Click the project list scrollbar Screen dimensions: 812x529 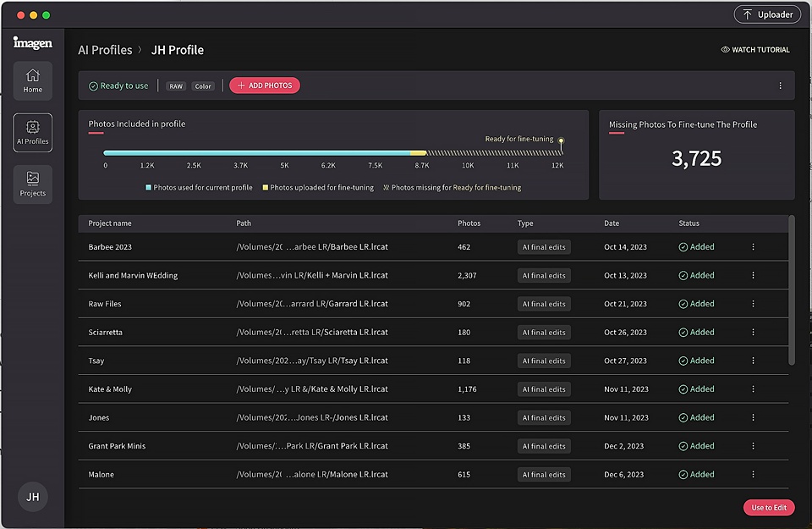coord(792,290)
